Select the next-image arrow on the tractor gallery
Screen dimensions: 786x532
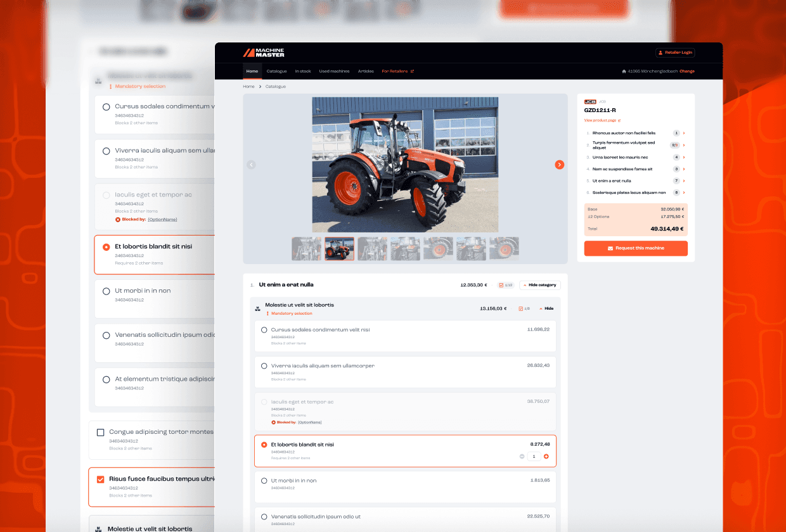(560, 165)
